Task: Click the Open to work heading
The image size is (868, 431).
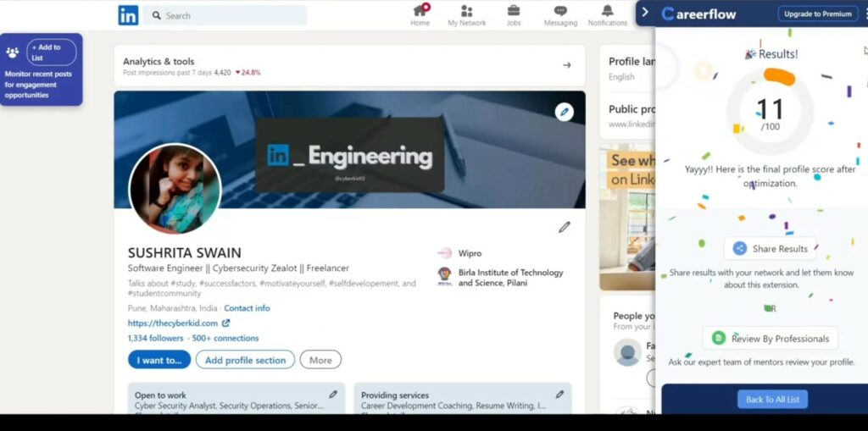Action: (160, 395)
